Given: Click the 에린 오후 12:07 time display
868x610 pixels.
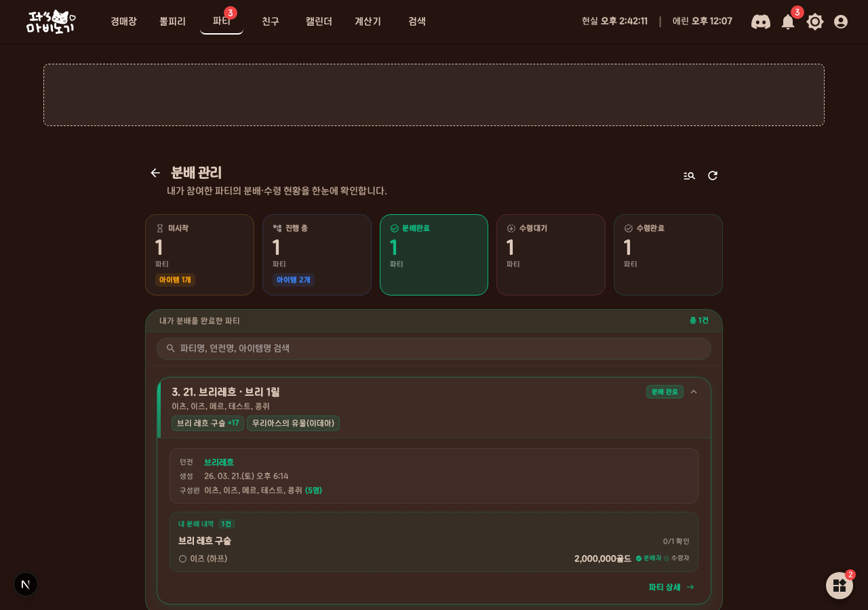Looking at the screenshot, I should click(703, 21).
